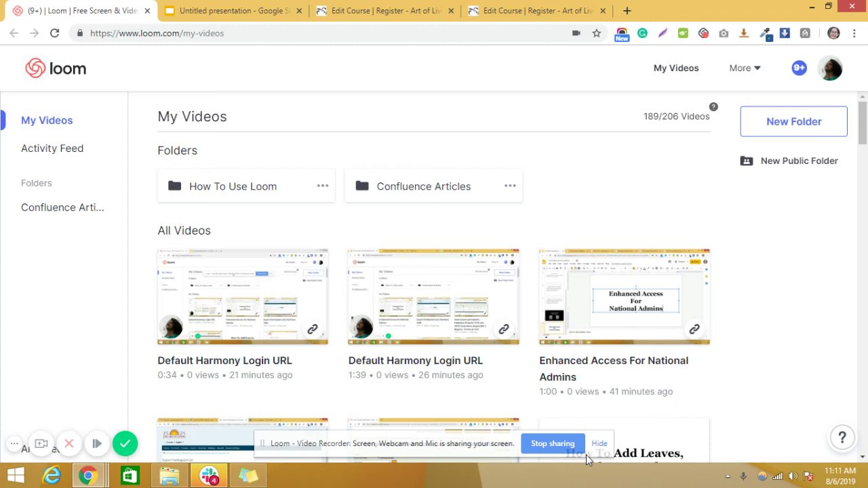868x488 pixels.
Task: Open first Default Harmony Login URL thumbnail
Action: click(243, 297)
